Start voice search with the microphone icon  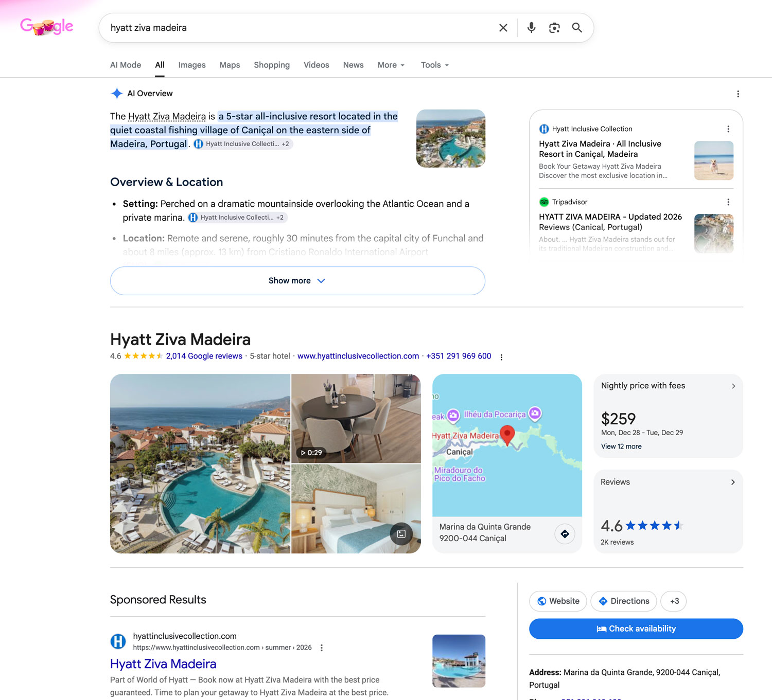(x=531, y=28)
